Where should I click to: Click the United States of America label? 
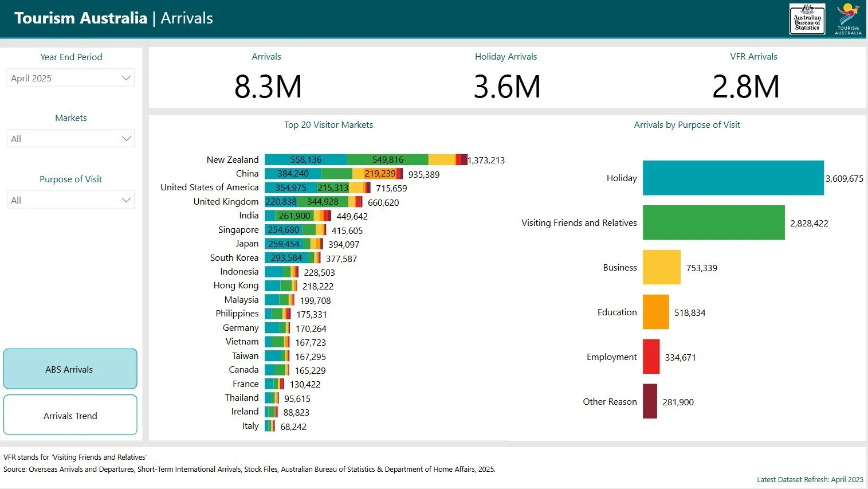coord(210,187)
